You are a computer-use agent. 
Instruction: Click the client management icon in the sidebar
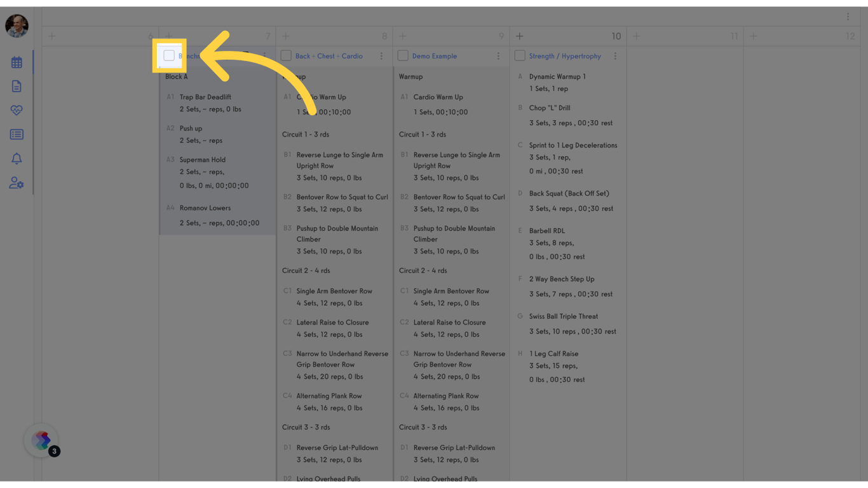17,182
